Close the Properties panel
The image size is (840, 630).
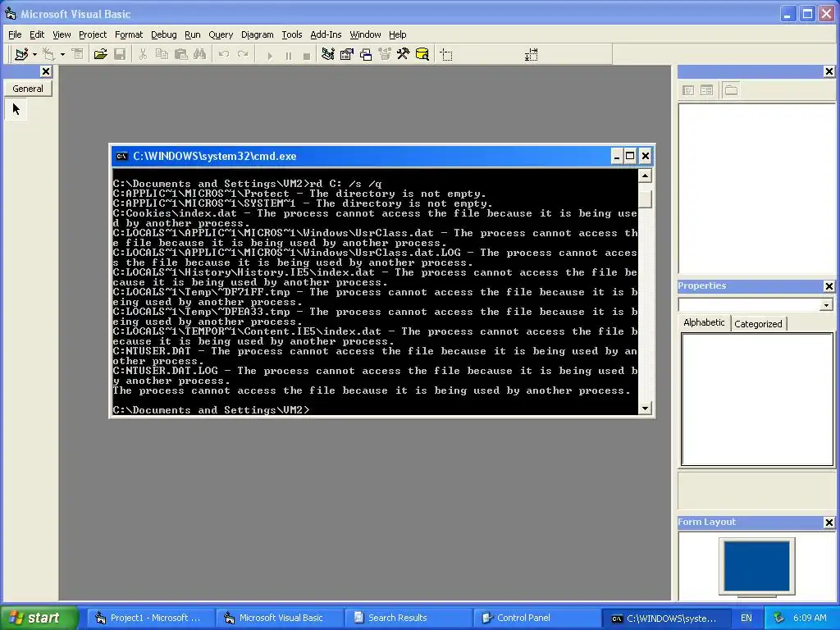[829, 286]
